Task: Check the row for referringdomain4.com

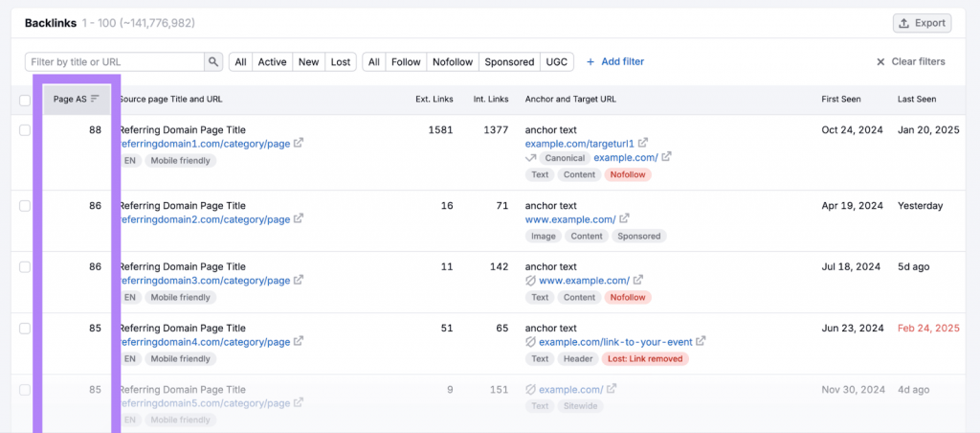Action: 25,329
